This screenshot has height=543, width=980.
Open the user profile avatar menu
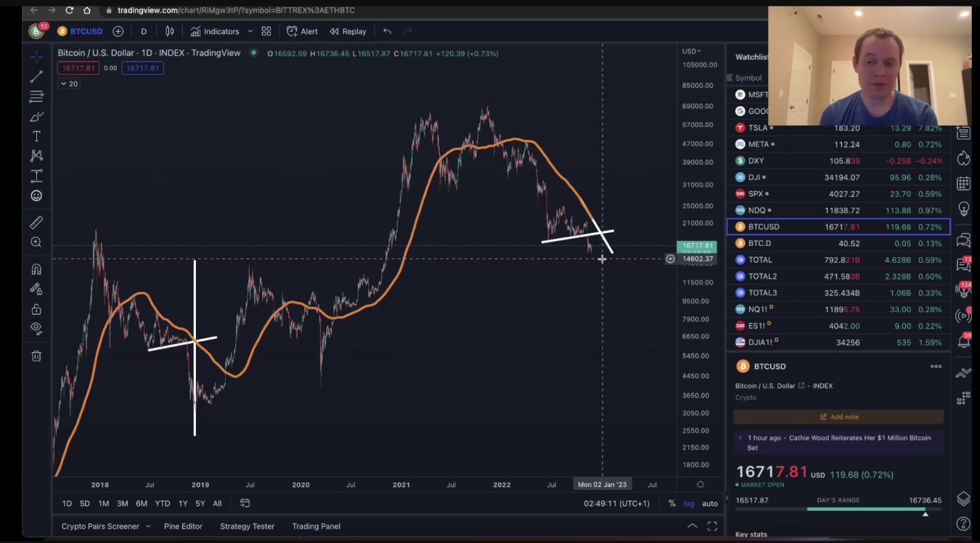click(36, 31)
